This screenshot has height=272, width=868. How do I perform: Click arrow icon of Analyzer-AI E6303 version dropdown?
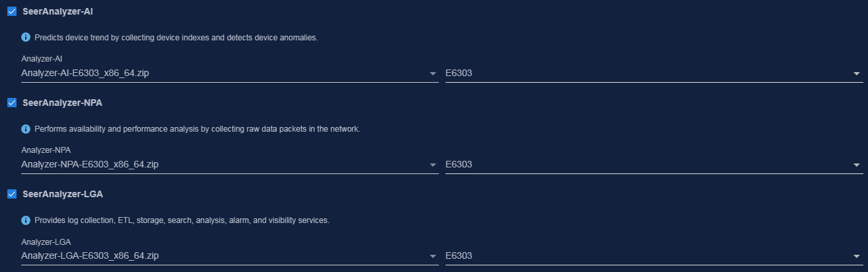[857, 73]
